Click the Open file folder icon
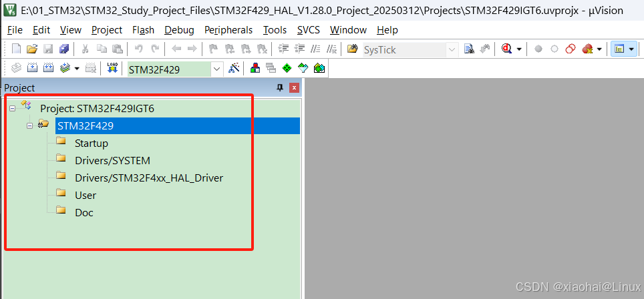 coord(32,49)
